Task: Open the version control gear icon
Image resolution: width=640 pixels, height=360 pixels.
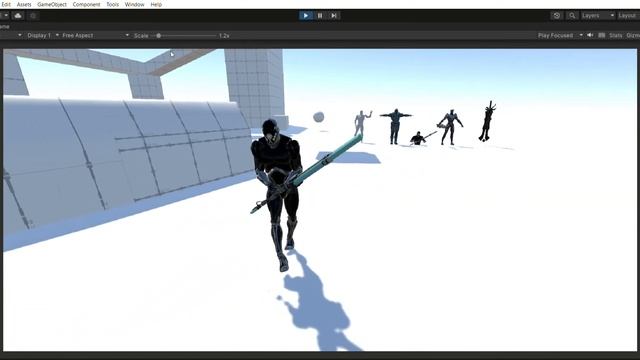Action: (x=33, y=16)
